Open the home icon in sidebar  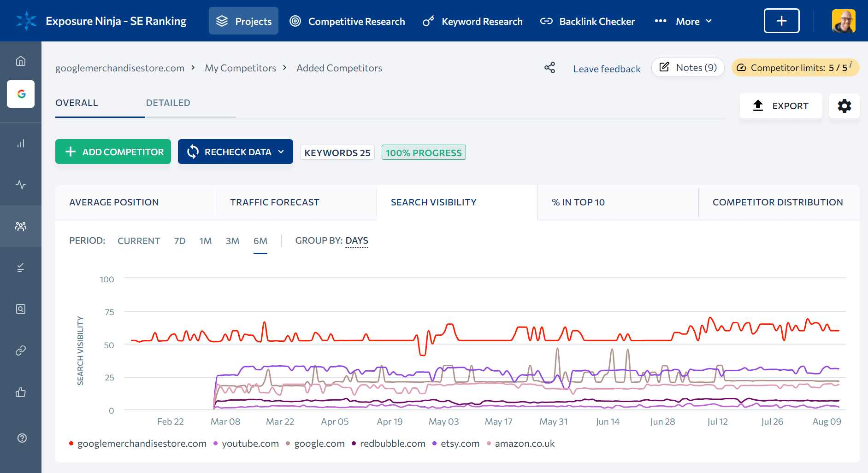(x=21, y=61)
